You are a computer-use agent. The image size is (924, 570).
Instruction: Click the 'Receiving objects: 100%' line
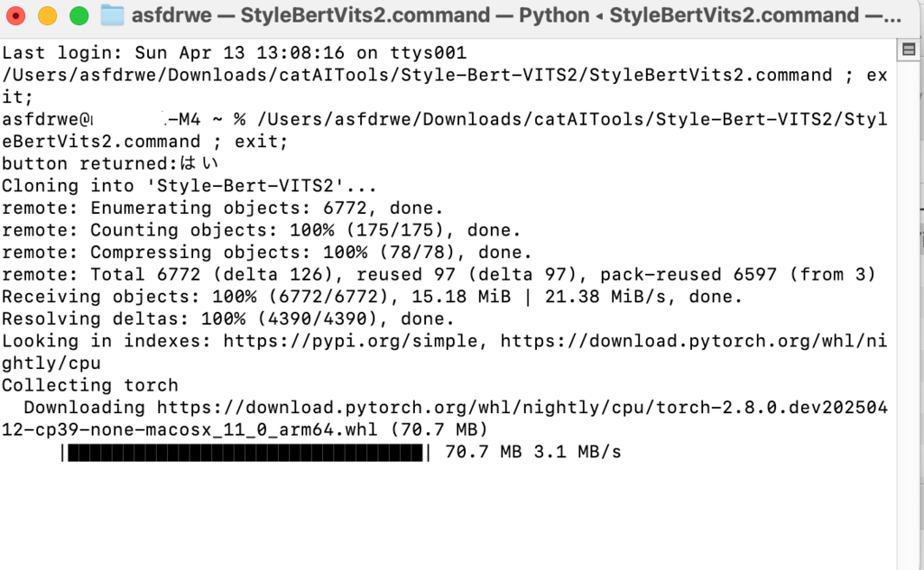coord(371,297)
